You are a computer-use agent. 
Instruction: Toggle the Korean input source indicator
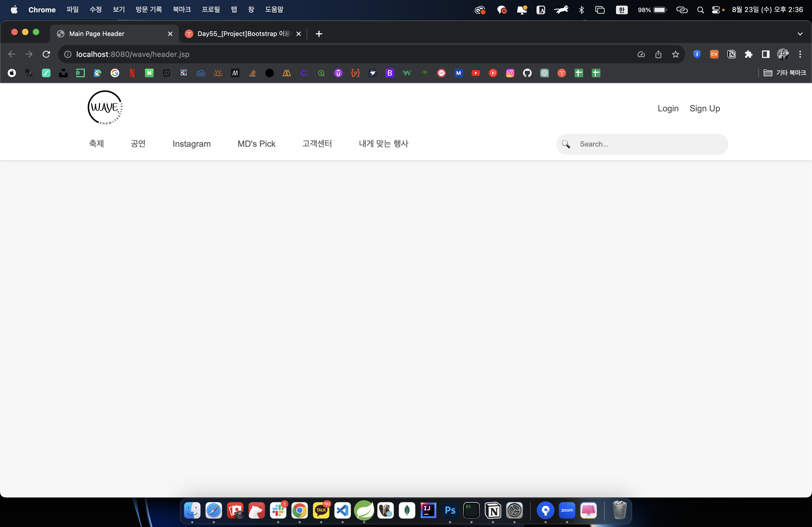tap(621, 10)
